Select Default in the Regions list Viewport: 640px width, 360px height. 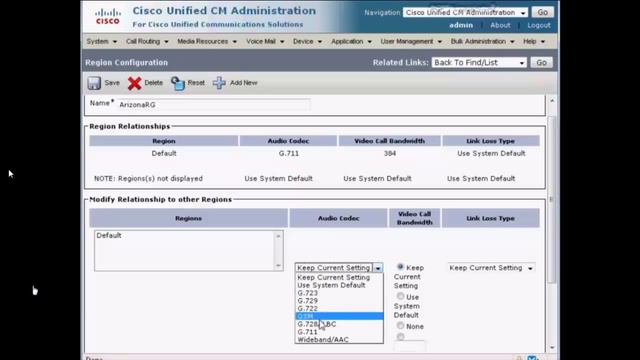coord(109,236)
